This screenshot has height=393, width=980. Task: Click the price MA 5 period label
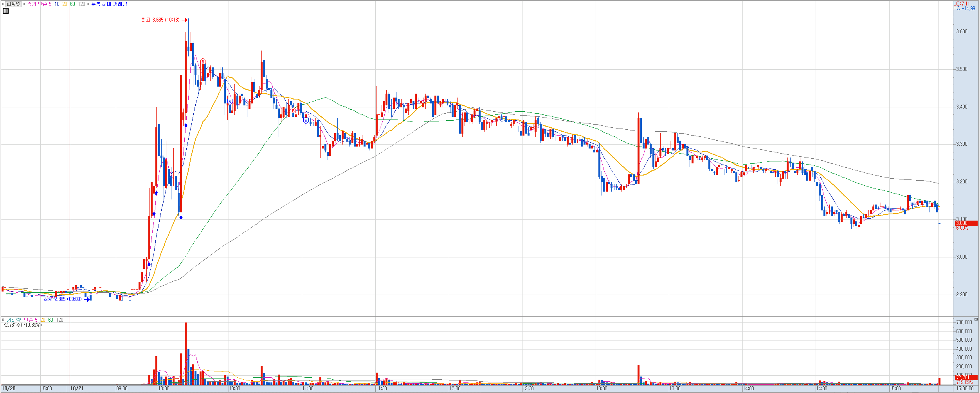click(x=50, y=4)
